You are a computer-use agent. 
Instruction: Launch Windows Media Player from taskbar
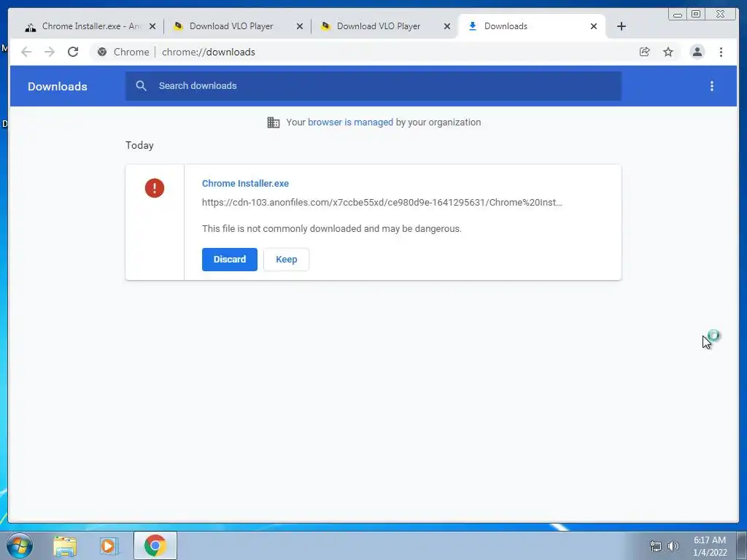109,546
